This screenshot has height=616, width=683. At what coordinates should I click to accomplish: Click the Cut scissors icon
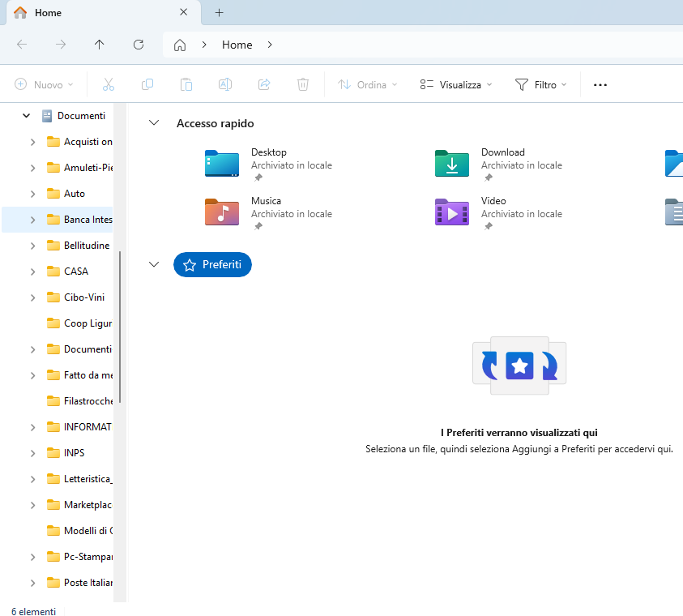pos(109,84)
